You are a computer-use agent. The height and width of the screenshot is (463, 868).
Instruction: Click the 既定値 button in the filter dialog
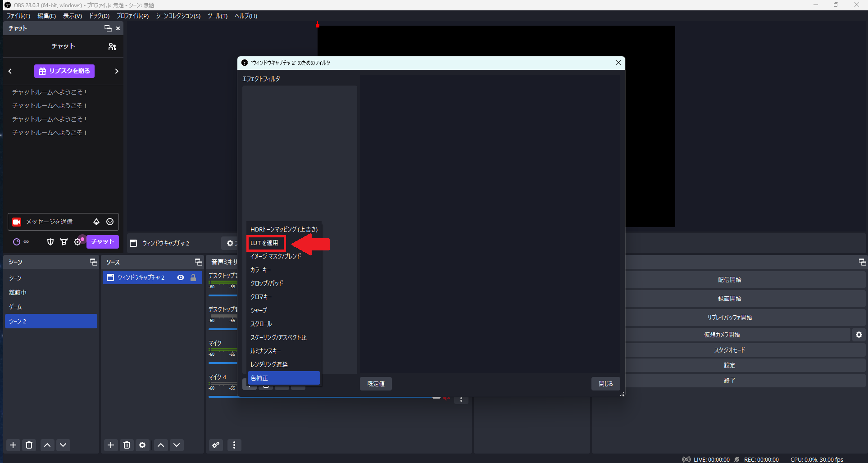(x=375, y=383)
